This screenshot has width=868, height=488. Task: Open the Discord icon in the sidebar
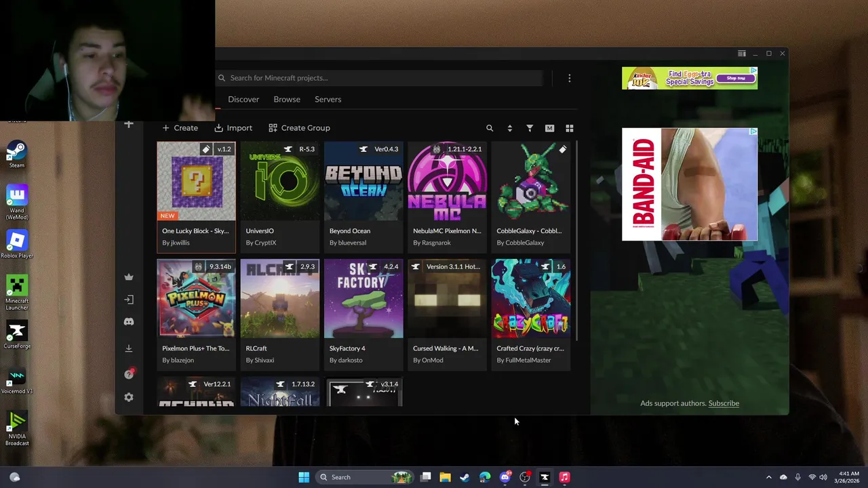pyautogui.click(x=129, y=322)
